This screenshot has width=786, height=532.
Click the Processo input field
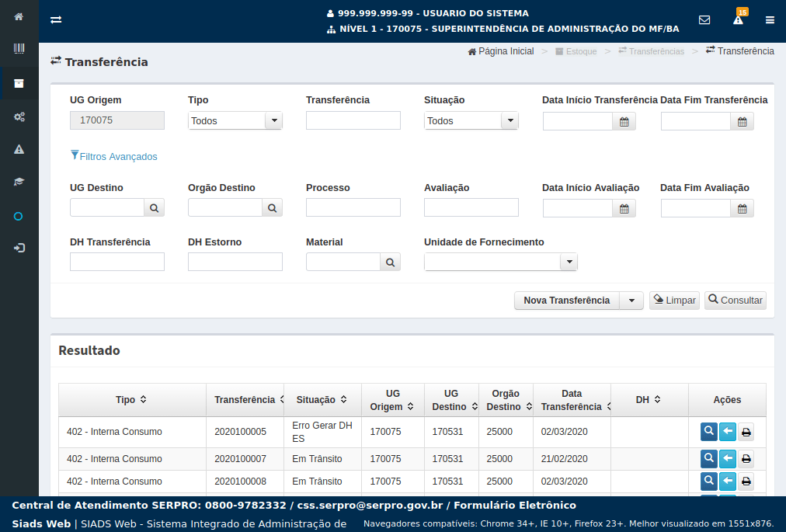[353, 207]
